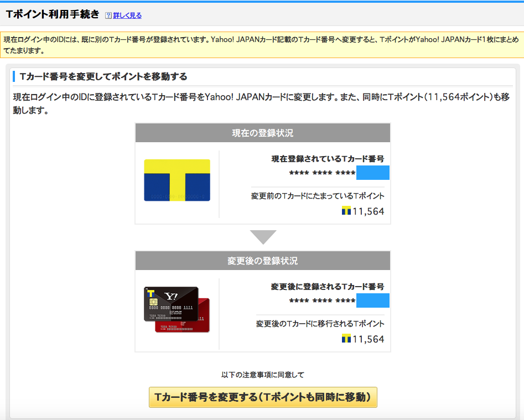This screenshot has height=420, width=524.
Task: Click the Tカード番号を変更してポイントを移動する heading
Action: 103,76
